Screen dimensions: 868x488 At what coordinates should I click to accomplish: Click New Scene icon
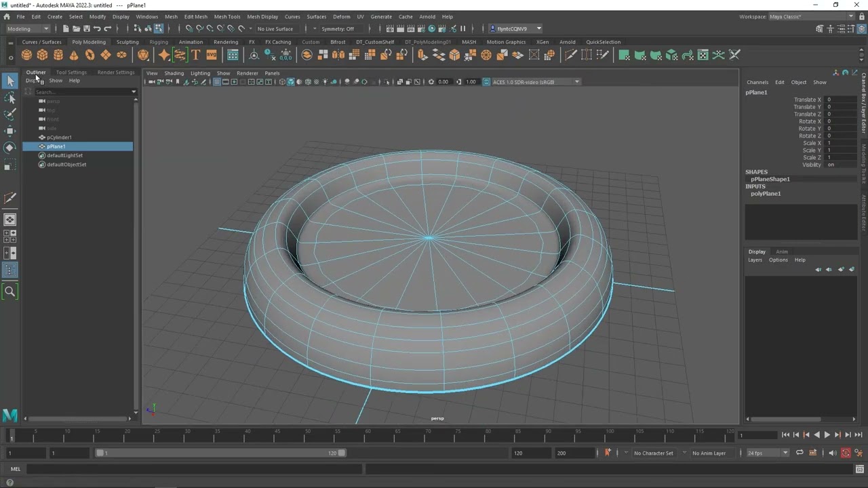click(x=66, y=28)
